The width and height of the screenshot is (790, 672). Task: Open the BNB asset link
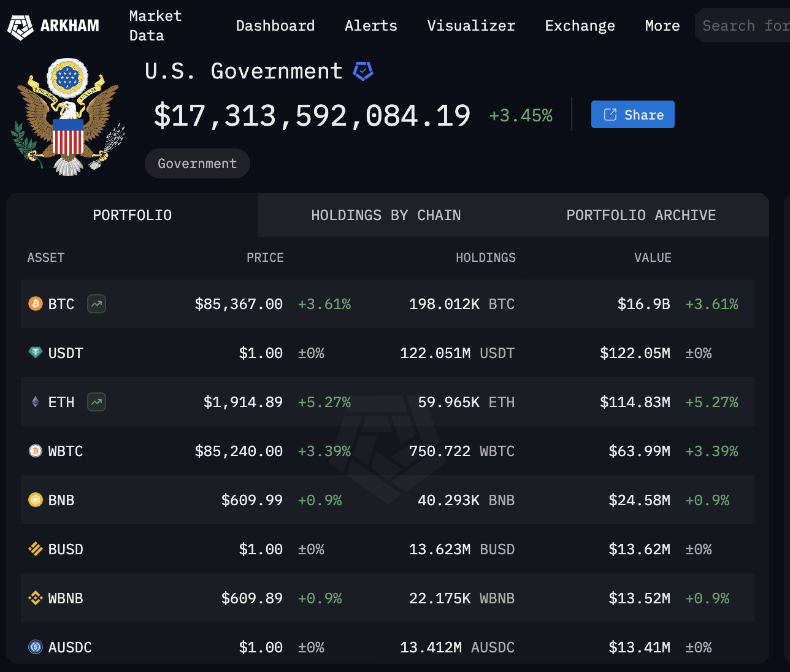61,500
